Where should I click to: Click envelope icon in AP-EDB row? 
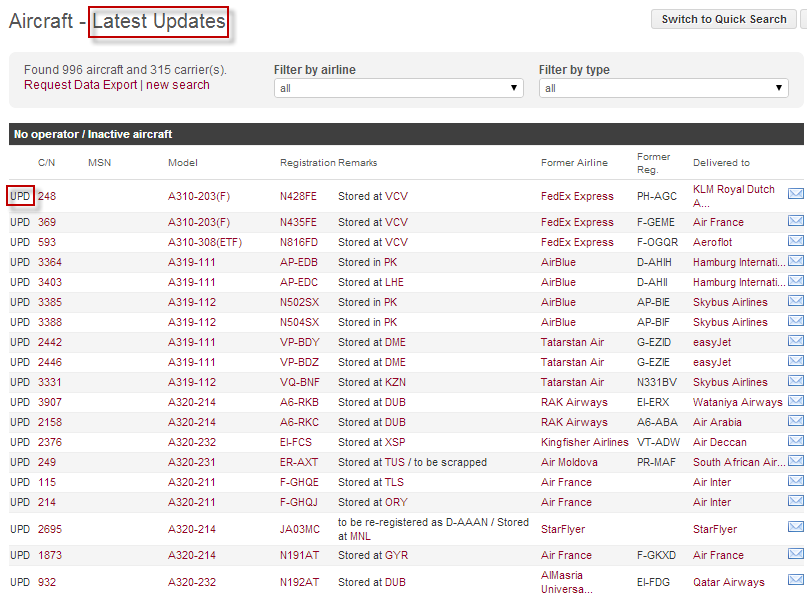coord(796,262)
